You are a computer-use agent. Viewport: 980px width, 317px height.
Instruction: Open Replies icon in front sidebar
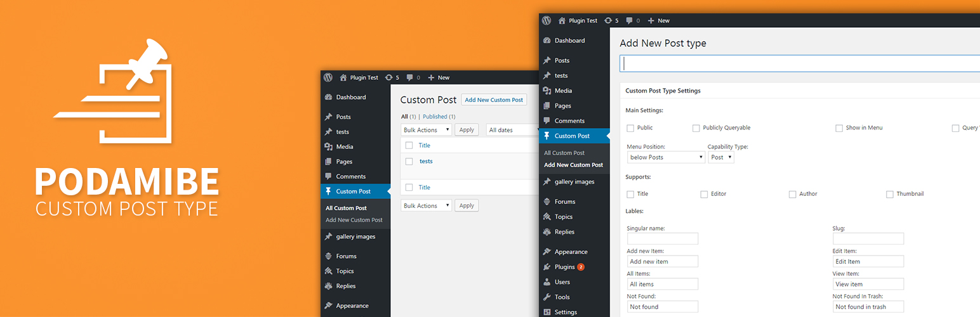pos(546,232)
